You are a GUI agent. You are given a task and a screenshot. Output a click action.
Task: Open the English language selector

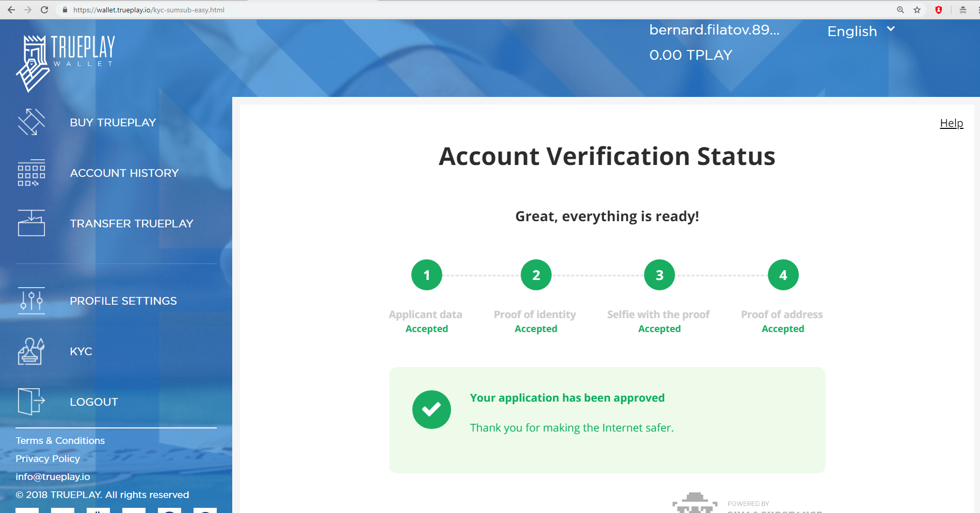(861, 31)
